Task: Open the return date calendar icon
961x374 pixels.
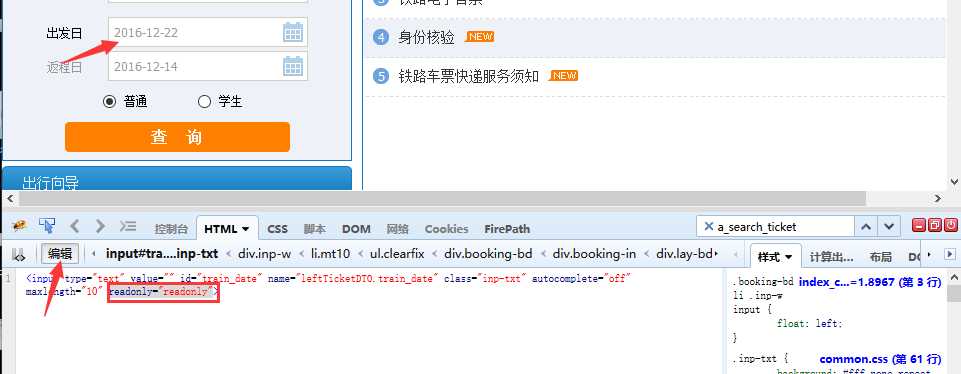Action: point(293,66)
